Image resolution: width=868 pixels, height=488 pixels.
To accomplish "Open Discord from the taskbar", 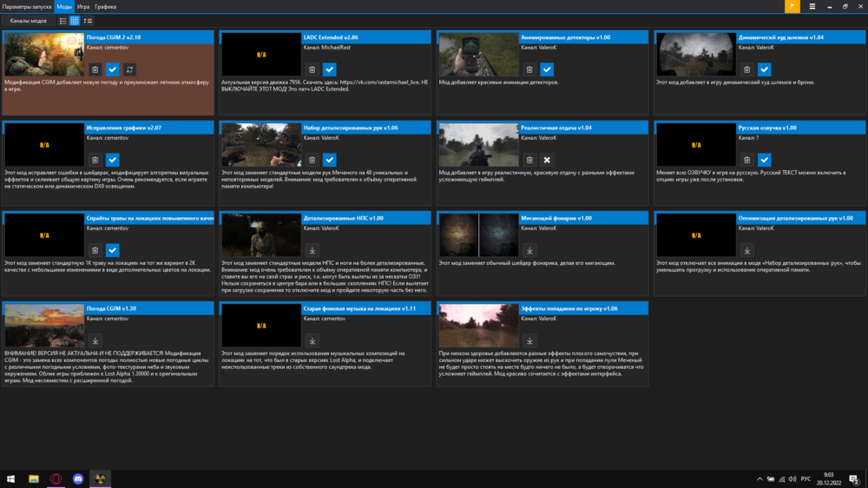I will 78,478.
